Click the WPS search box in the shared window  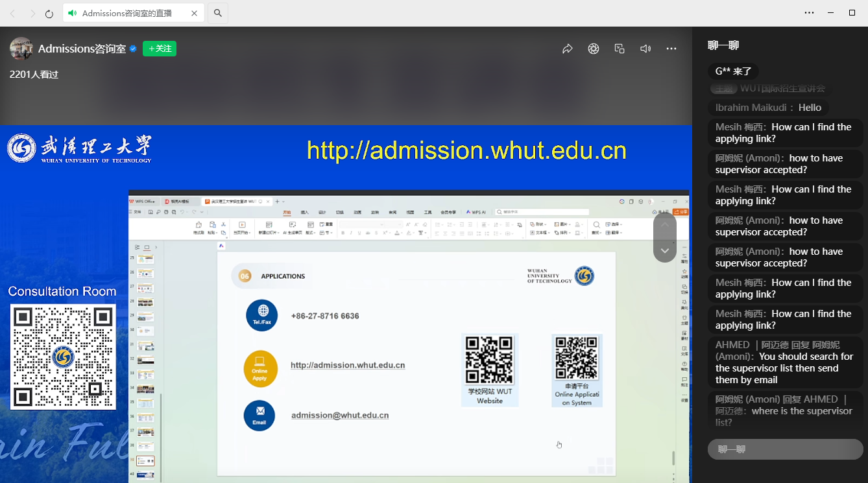[x=542, y=212]
